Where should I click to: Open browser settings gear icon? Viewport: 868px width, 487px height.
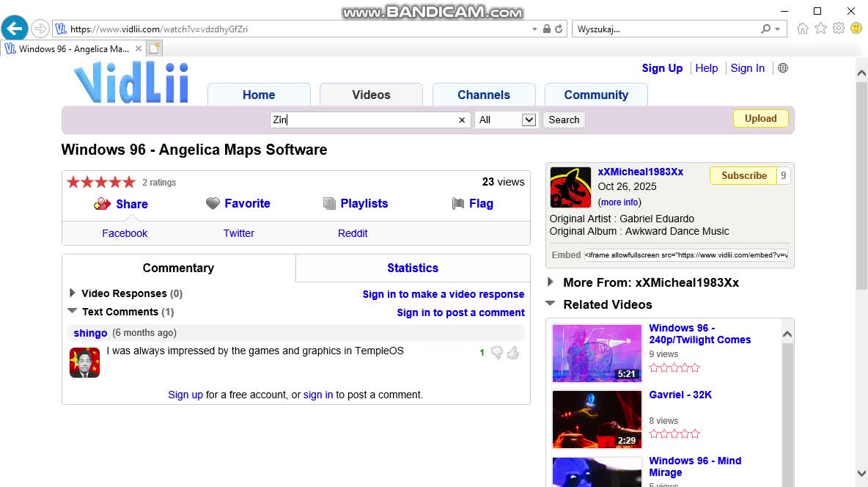[839, 29]
